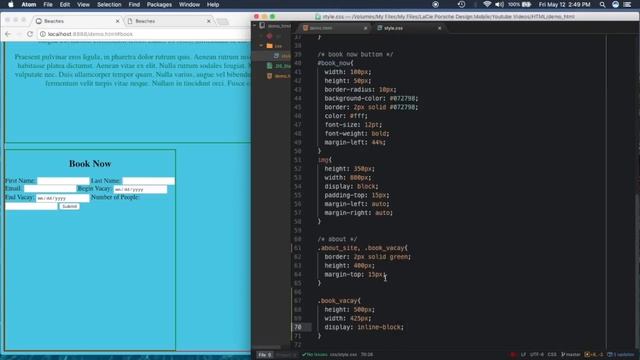
Task: View site info icon in address bar
Action: 43,34
